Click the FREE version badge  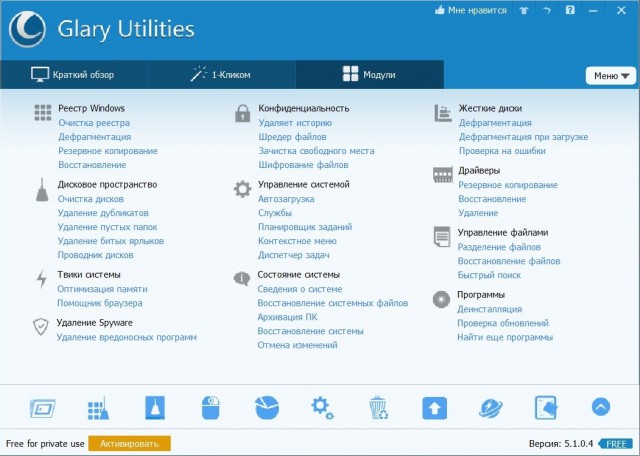(x=615, y=444)
